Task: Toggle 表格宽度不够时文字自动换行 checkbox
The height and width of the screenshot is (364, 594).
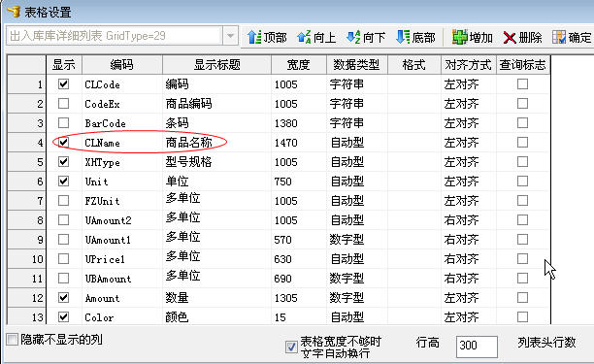Action: pyautogui.click(x=291, y=347)
